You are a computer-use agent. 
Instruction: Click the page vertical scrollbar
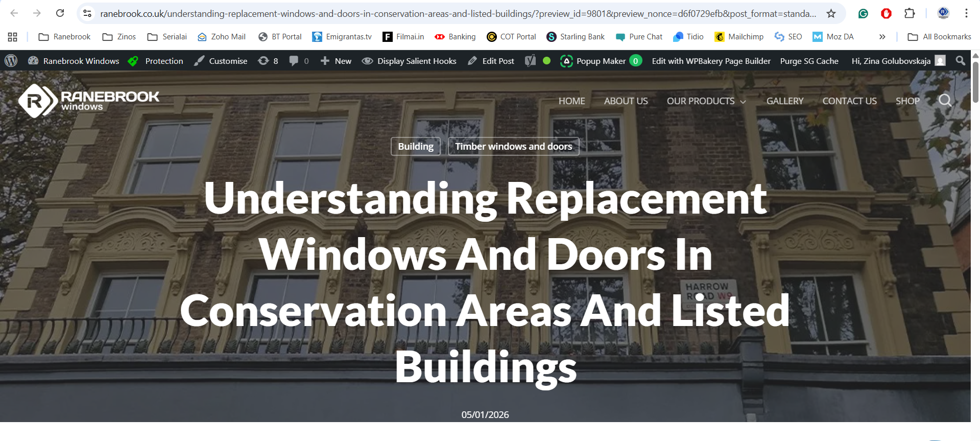click(x=975, y=82)
